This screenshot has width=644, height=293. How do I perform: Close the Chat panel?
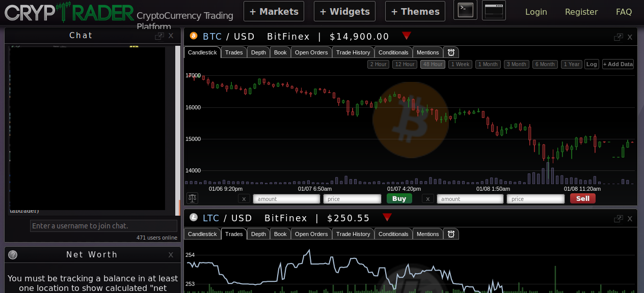click(x=171, y=36)
